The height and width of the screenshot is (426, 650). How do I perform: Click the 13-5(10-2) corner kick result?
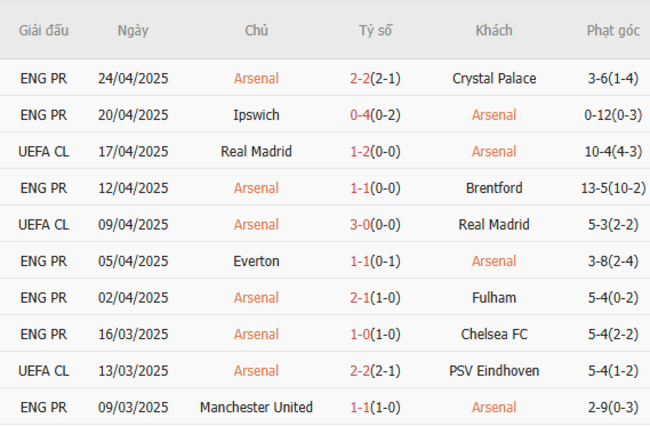[x=612, y=188]
